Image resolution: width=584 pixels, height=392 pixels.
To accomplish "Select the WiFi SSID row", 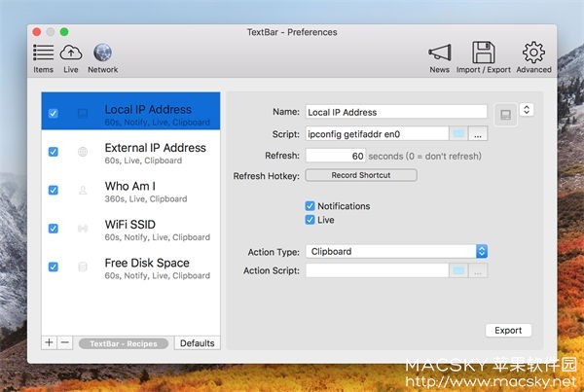I will pos(130,229).
